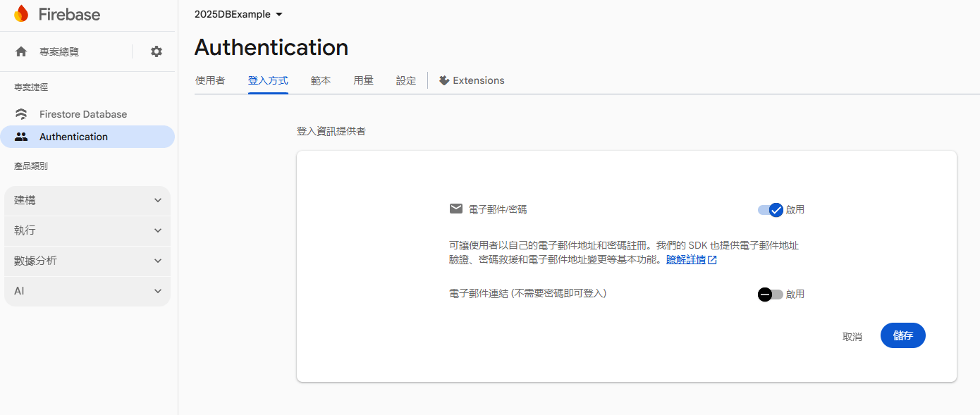Open project settings gear icon

click(x=157, y=51)
